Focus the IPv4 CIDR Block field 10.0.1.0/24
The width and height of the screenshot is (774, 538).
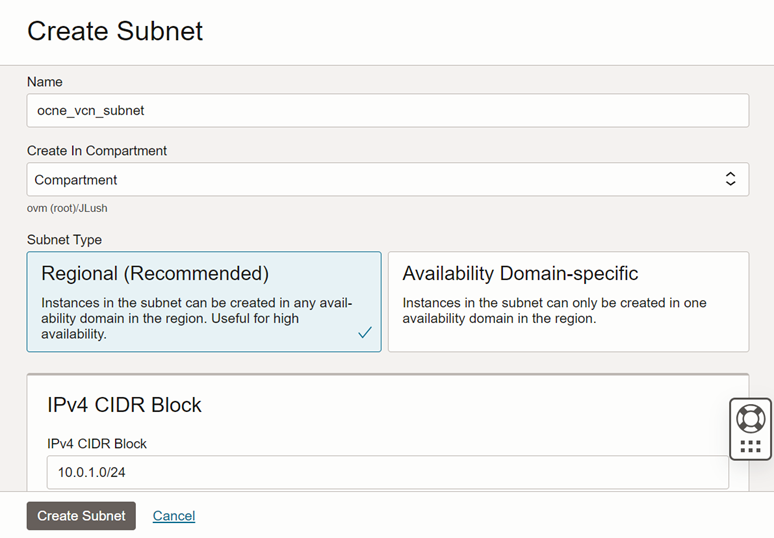[388, 472]
